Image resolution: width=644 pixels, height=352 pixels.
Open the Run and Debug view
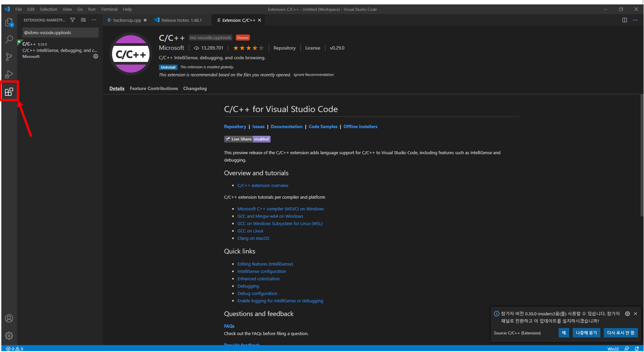9,74
